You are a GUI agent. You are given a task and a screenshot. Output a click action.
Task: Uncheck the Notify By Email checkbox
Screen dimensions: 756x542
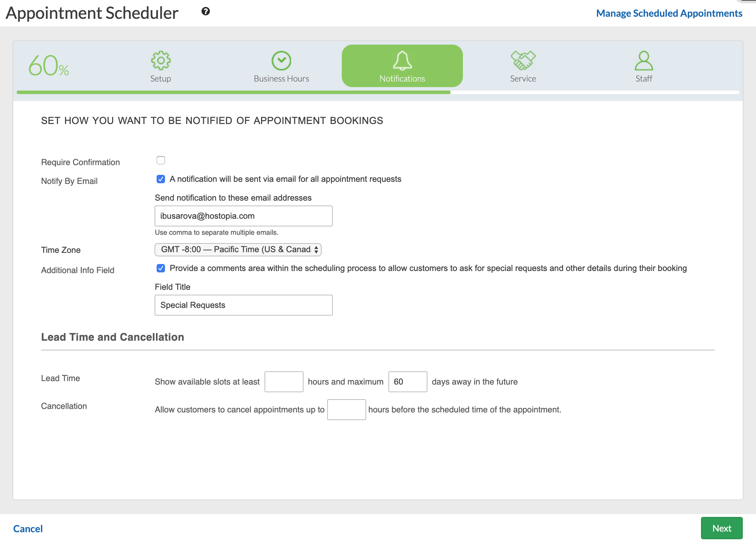pos(161,179)
